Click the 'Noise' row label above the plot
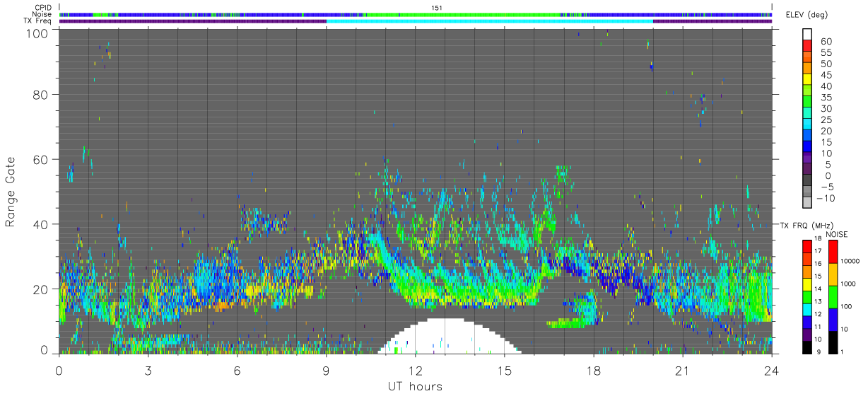The image size is (868, 401). coord(41,14)
